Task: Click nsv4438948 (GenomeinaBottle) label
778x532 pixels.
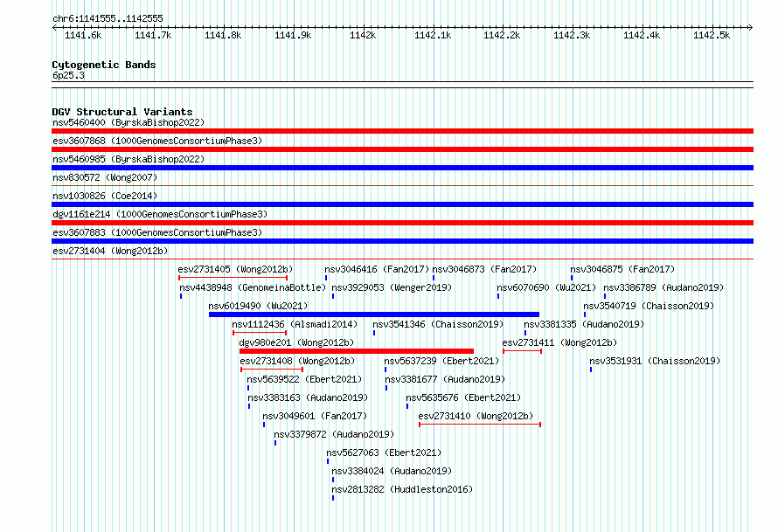Action: click(x=253, y=287)
